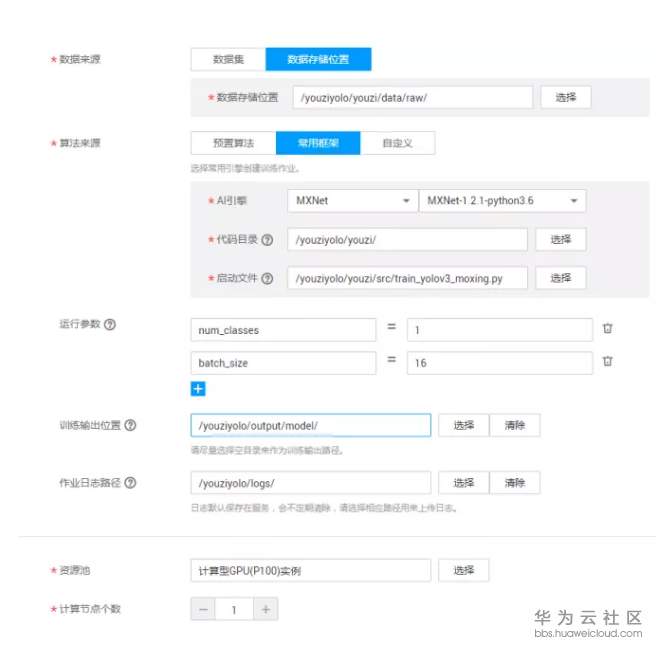Click the code directory input field
656x648 pixels.
coord(407,240)
